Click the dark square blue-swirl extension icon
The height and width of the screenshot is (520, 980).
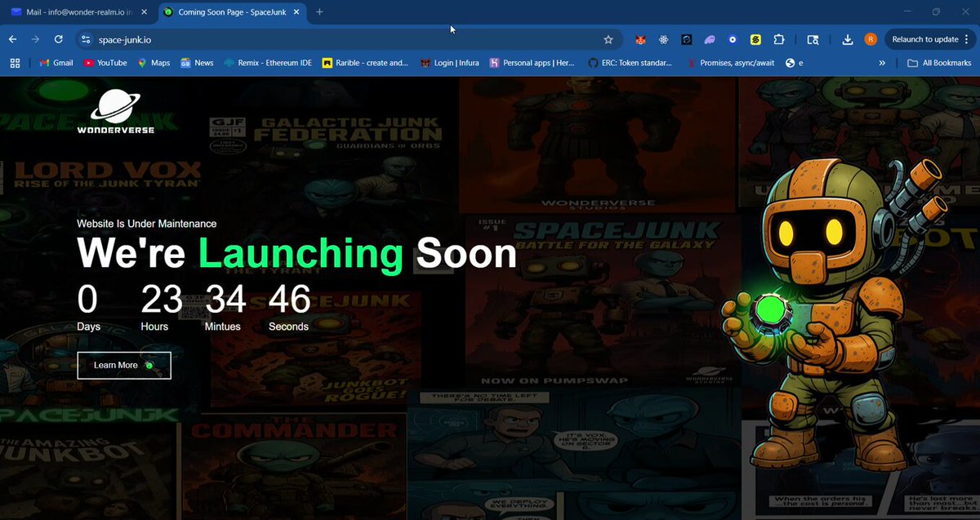coord(687,39)
